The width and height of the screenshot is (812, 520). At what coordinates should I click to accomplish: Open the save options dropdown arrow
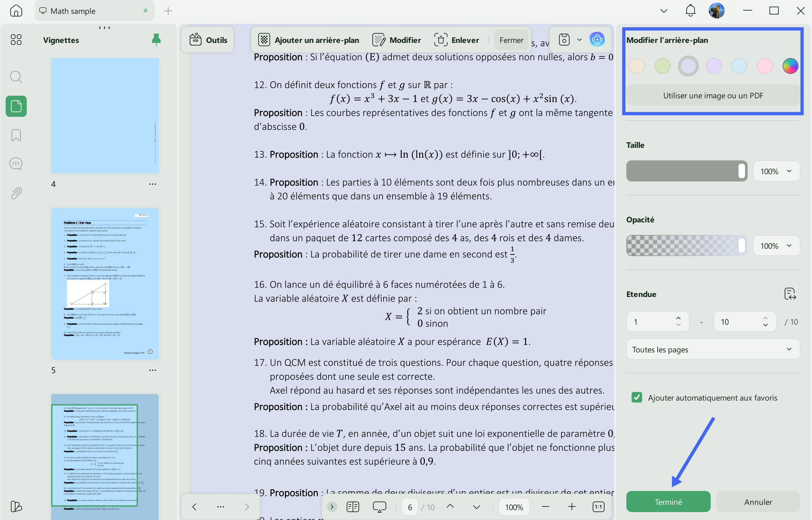(579, 40)
